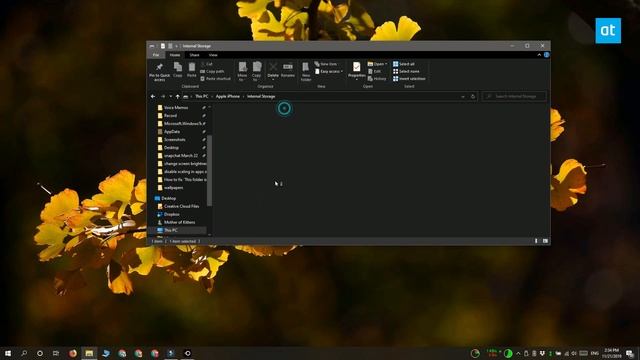Open the Windows Start menu
Screen dimensions: 640x360
(x=8, y=353)
